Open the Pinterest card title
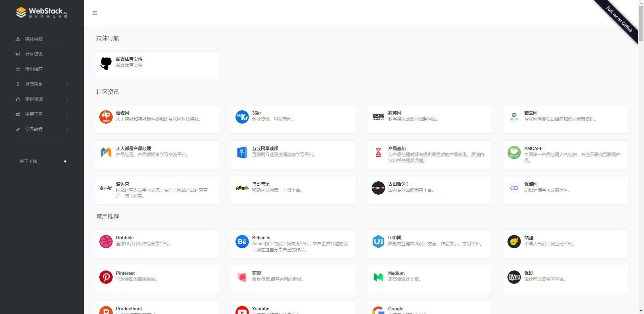Image resolution: width=644 pixels, height=314 pixels. pos(125,273)
